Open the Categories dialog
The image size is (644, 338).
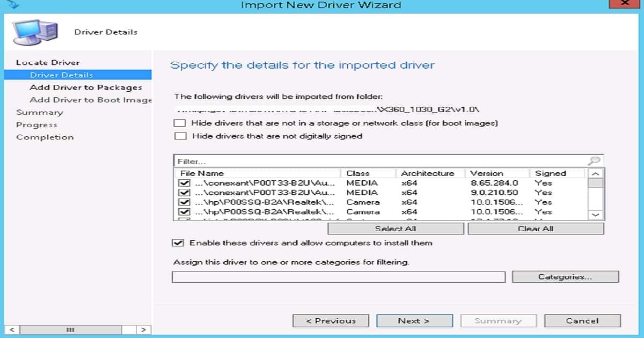pyautogui.click(x=565, y=276)
